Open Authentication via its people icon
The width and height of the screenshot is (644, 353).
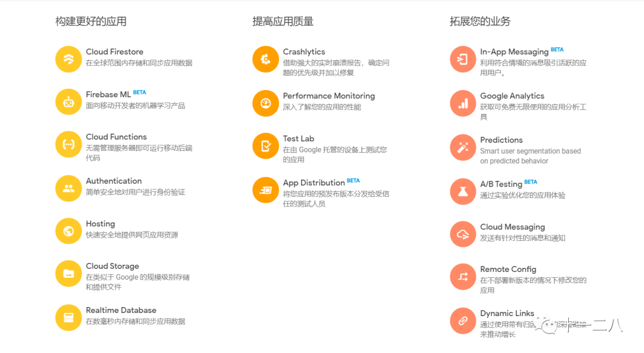coord(69,188)
